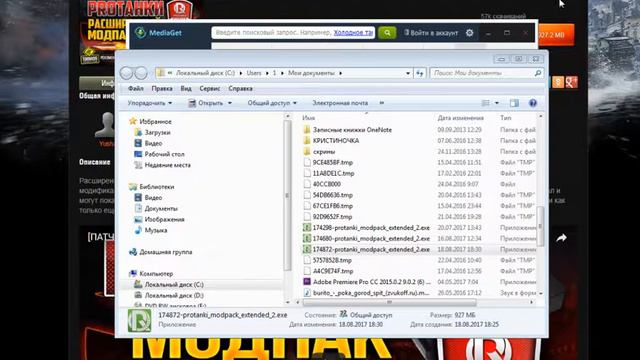Expand the arrow next to Открыть
The image size is (640, 360).
click(230, 103)
